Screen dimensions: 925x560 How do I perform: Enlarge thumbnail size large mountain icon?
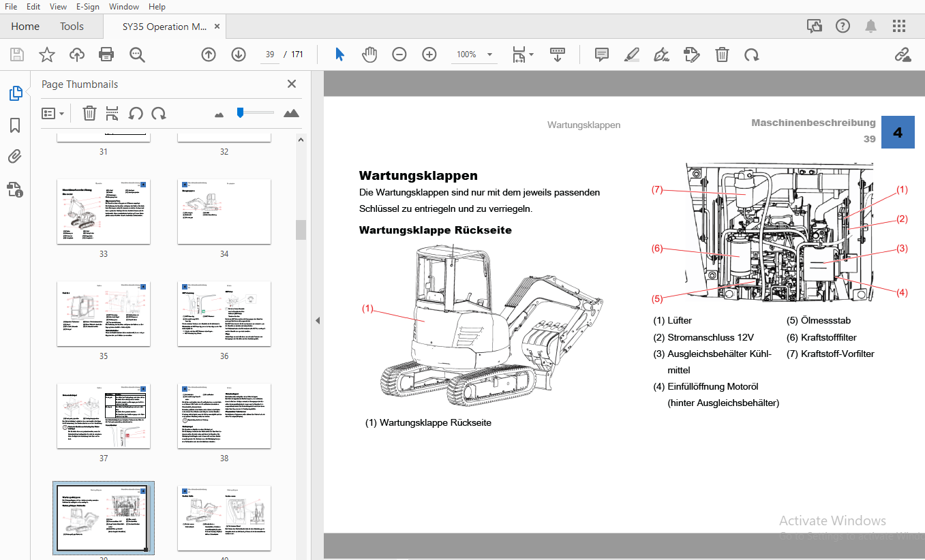coord(291,113)
